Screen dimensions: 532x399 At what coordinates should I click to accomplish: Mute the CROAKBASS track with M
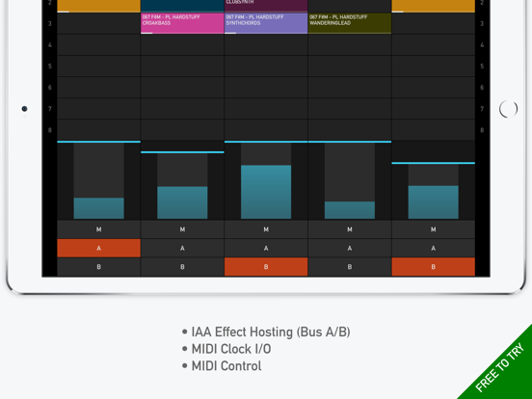click(x=182, y=229)
